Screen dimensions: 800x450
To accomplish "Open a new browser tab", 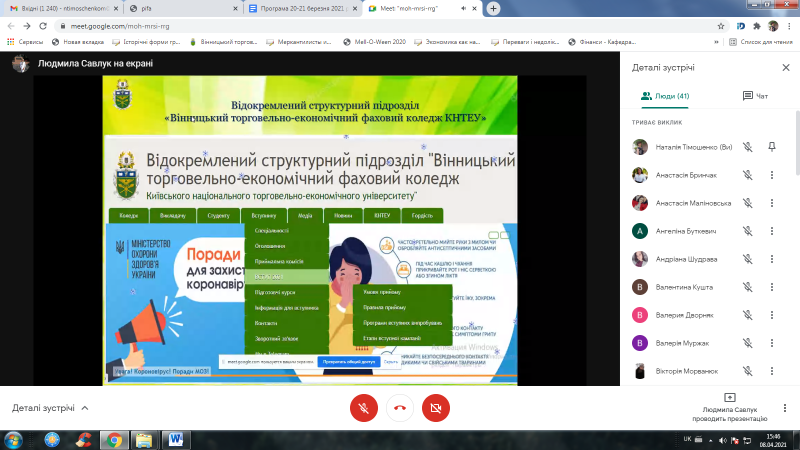I will point(493,9).
